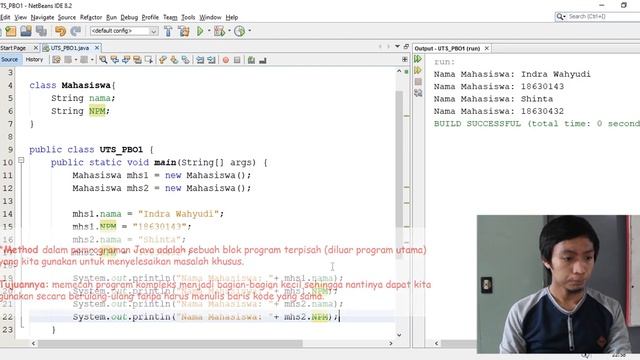
Task: Open the Team menu
Action: [x=170, y=18]
